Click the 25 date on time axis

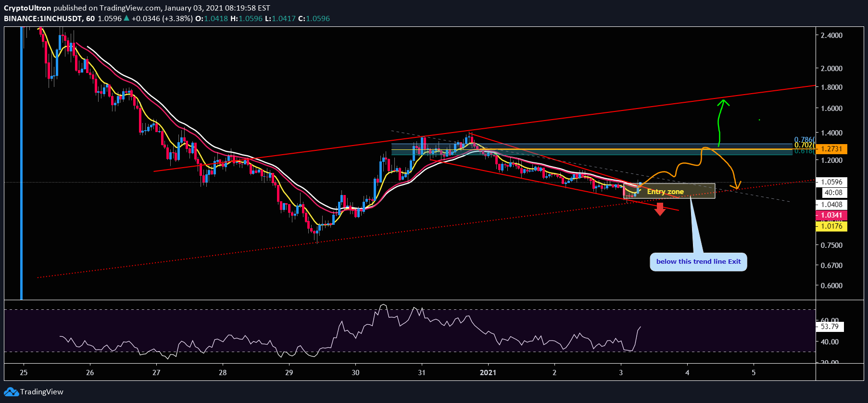(x=24, y=373)
